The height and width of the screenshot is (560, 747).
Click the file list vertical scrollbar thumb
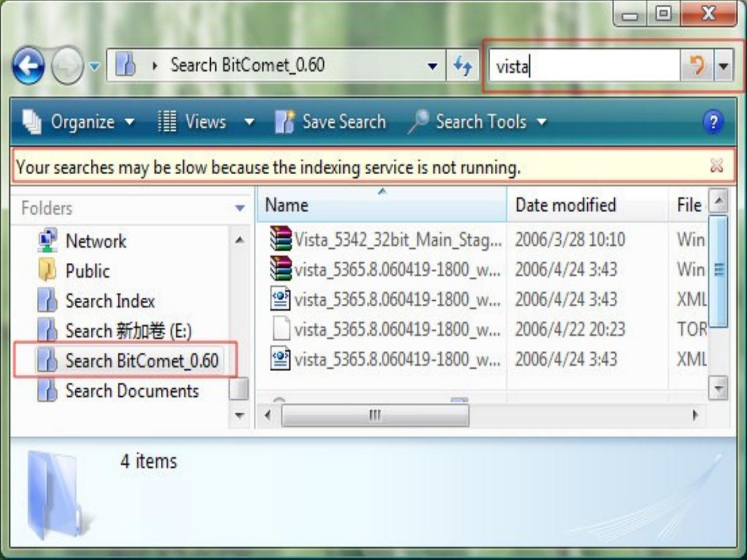(x=718, y=271)
